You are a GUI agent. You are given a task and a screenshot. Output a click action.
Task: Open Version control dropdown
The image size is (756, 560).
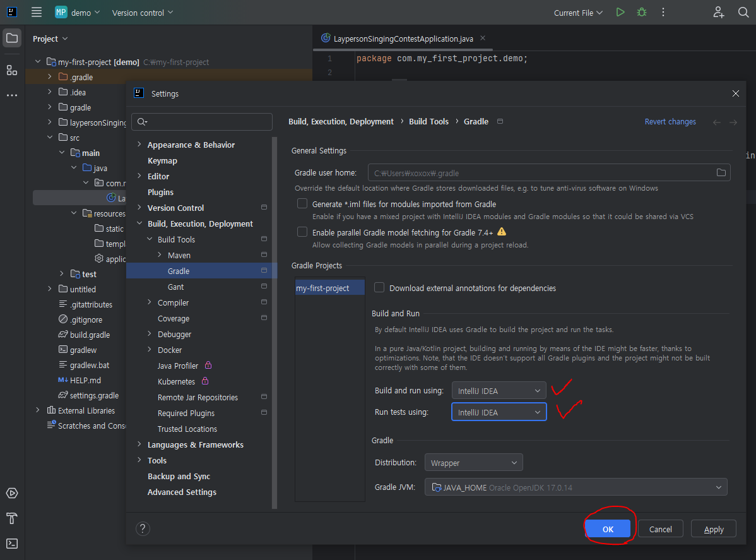[142, 13]
